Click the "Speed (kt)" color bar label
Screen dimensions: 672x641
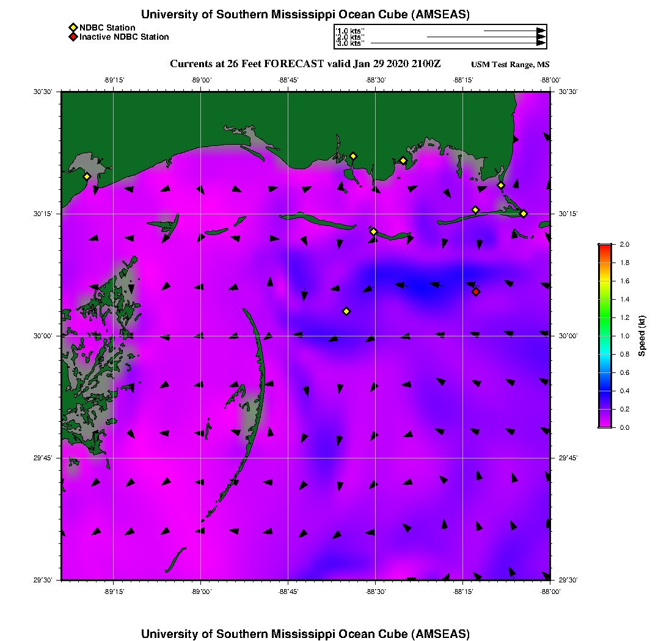click(x=642, y=336)
